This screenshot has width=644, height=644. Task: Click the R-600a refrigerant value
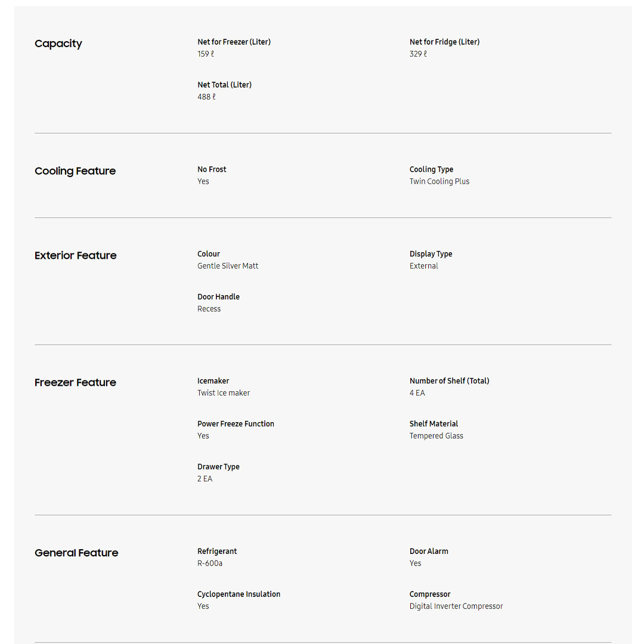(210, 563)
